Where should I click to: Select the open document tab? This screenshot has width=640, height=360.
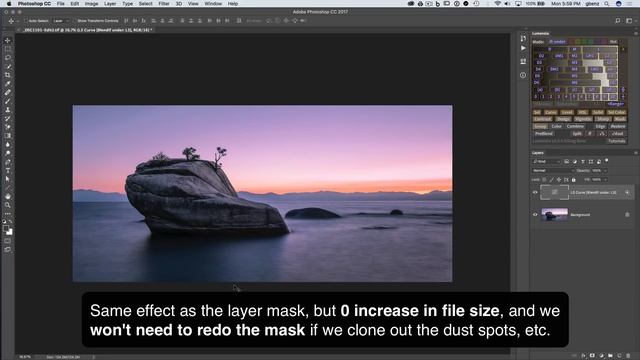pos(87,30)
